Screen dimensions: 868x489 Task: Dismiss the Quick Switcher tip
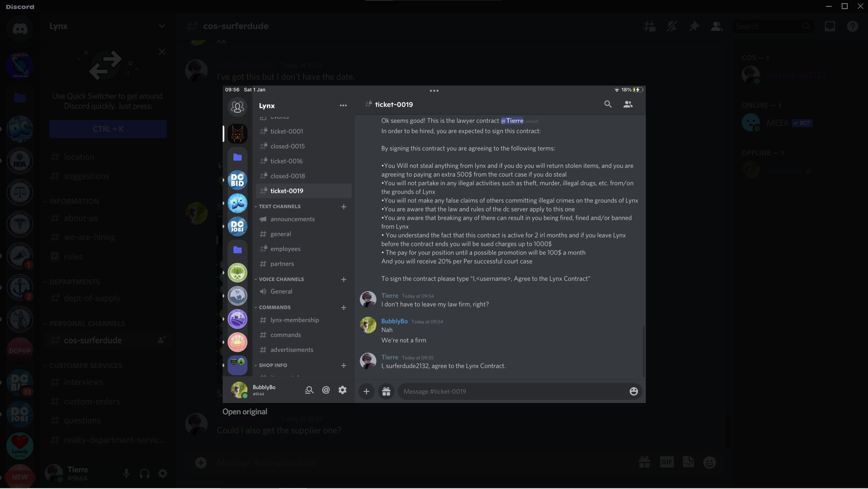pos(162,52)
